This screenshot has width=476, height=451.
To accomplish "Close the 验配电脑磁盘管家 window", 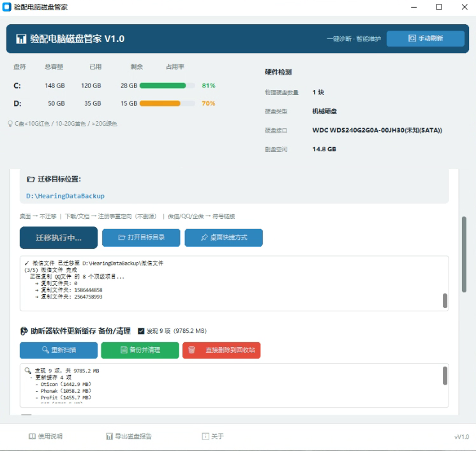I will [465, 7].
